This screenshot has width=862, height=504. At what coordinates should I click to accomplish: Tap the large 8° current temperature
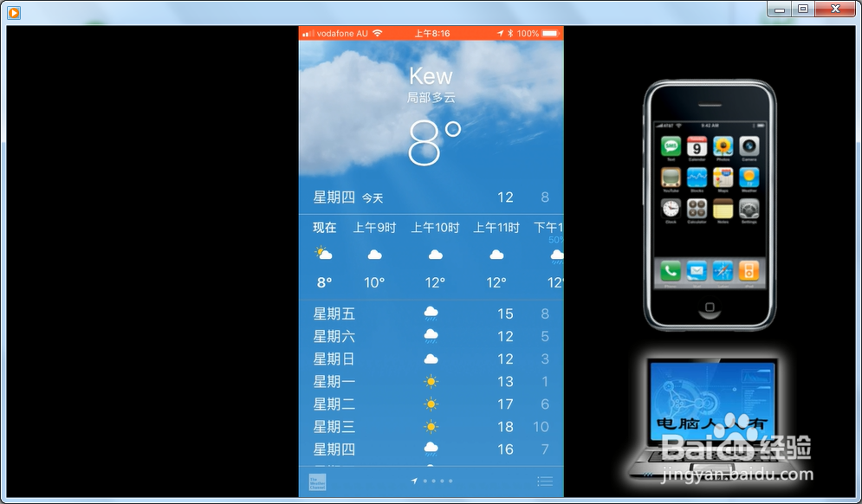click(434, 144)
